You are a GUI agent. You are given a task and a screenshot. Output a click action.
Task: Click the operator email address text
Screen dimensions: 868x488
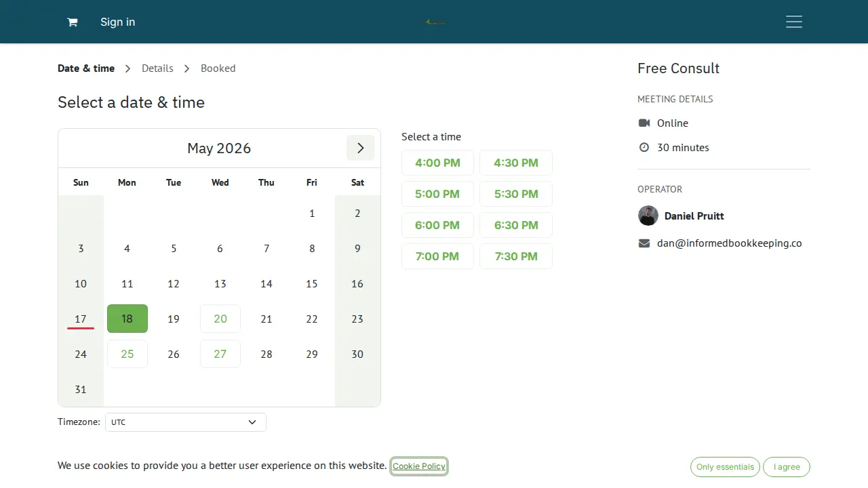[x=730, y=243]
